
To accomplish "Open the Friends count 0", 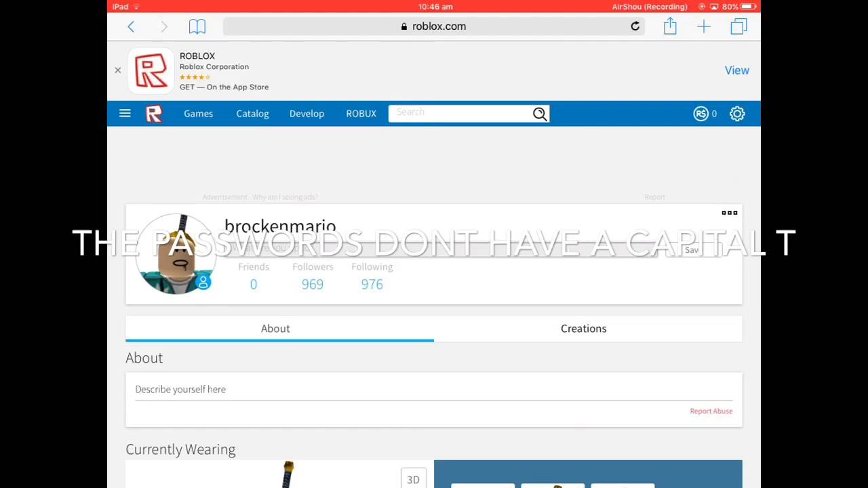I will pos(254,284).
